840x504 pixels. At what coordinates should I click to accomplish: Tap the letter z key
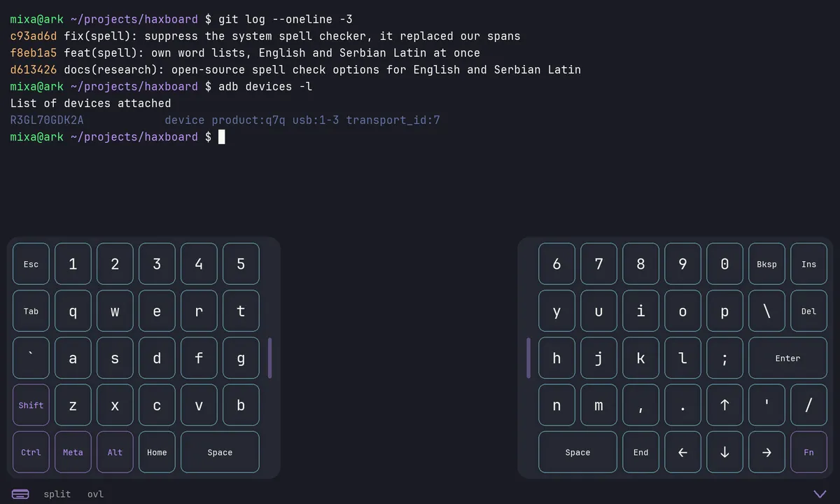73,405
